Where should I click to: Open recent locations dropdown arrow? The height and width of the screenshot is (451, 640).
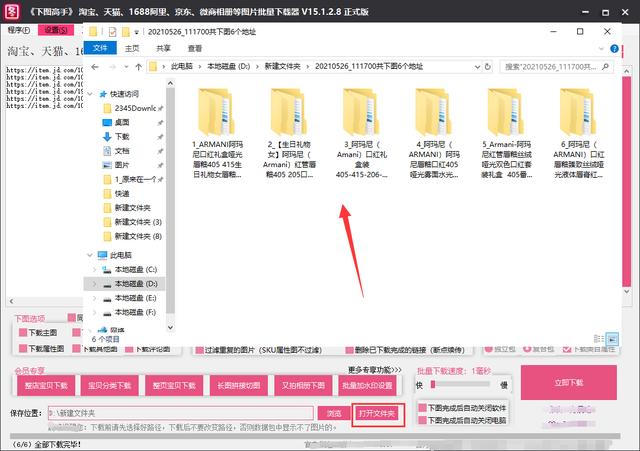126,67
